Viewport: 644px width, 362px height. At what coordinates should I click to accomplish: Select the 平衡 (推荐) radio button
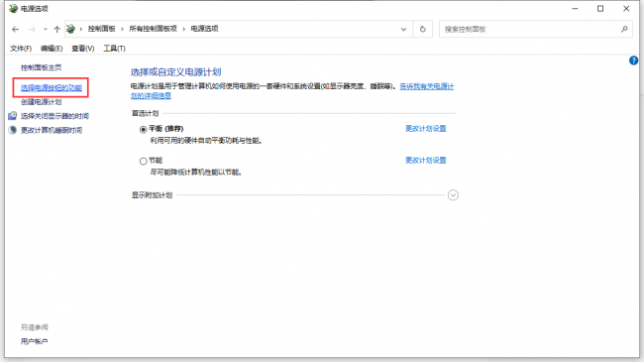coord(144,130)
